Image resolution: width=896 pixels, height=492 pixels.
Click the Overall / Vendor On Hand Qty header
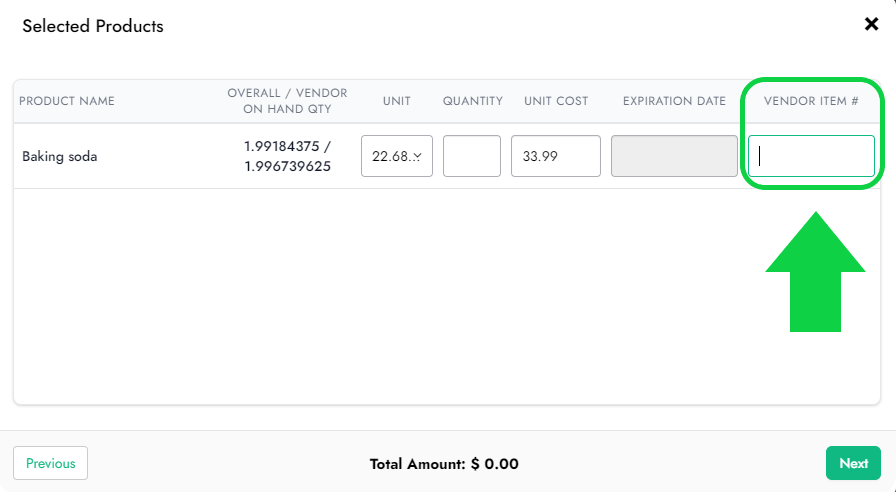[287, 101]
